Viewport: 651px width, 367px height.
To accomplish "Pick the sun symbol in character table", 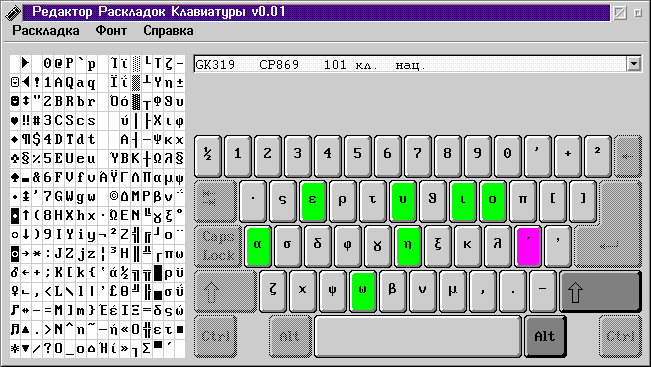I will pyautogui.click(x=15, y=349).
